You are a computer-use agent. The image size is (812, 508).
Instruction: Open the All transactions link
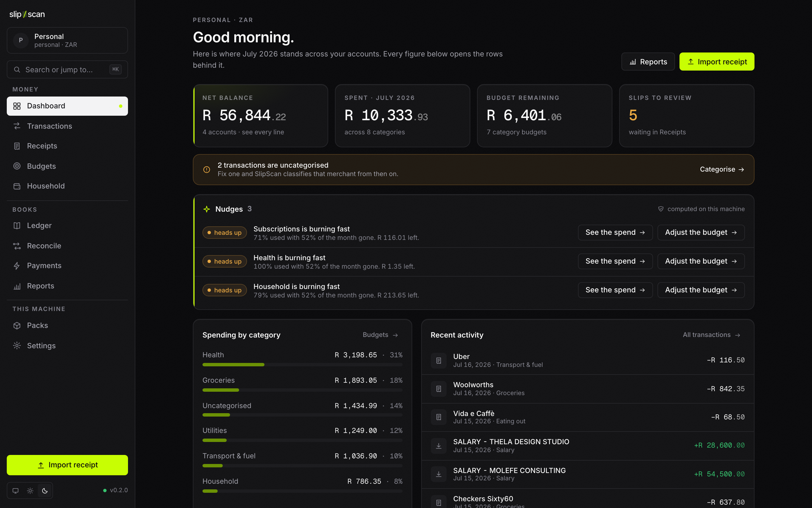[x=711, y=335]
